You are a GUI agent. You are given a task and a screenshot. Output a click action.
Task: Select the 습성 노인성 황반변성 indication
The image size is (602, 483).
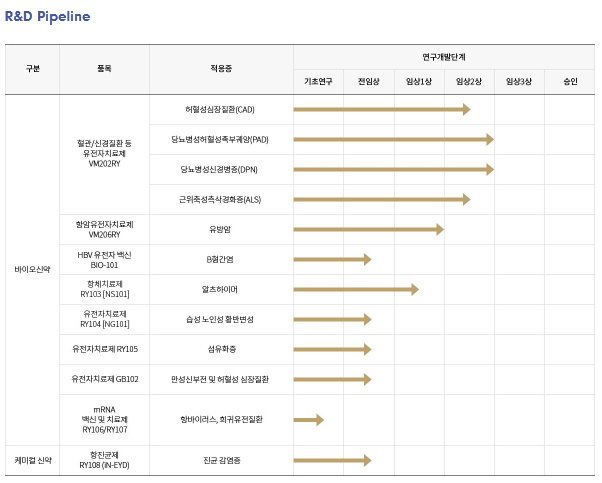[220, 319]
